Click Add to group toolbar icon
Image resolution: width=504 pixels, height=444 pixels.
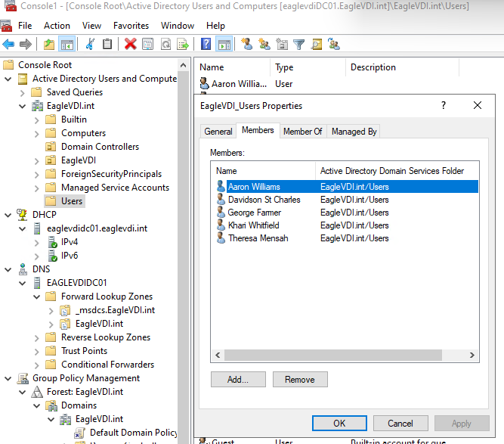(334, 44)
